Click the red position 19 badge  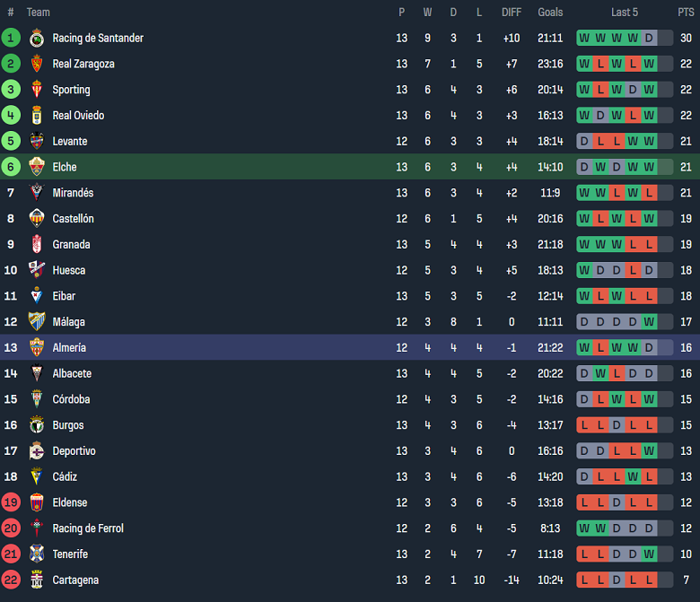pyautogui.click(x=11, y=502)
